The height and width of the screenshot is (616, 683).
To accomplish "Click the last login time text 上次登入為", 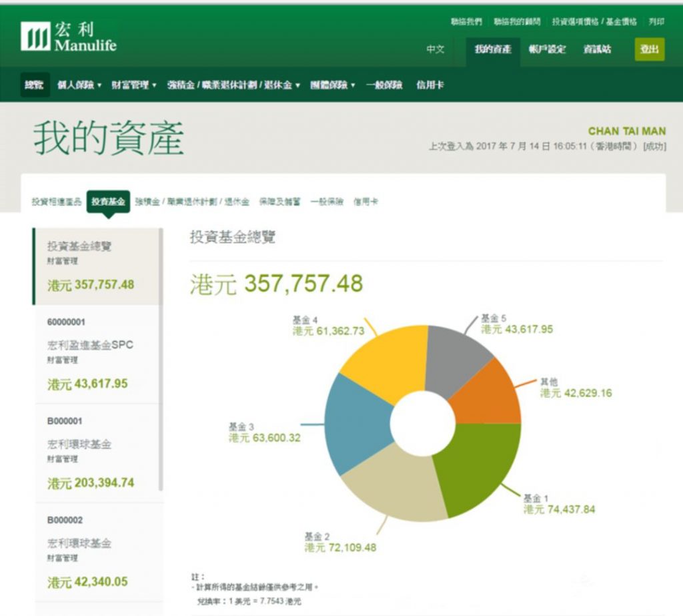I will point(548,146).
